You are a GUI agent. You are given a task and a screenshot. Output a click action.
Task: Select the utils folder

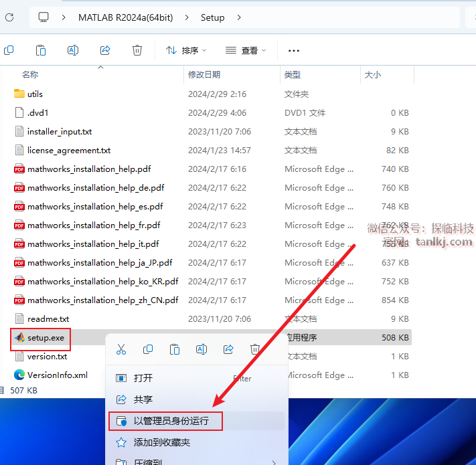click(x=35, y=94)
